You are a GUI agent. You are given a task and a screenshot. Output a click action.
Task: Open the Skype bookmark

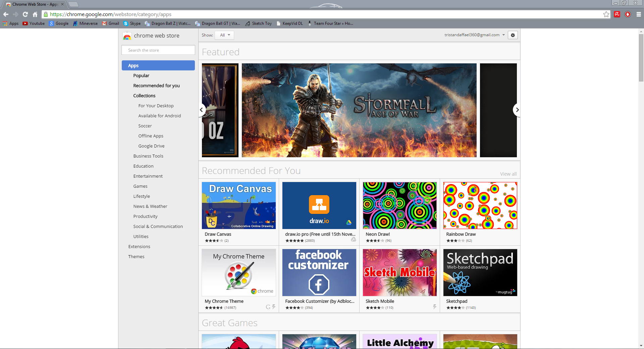pyautogui.click(x=132, y=23)
